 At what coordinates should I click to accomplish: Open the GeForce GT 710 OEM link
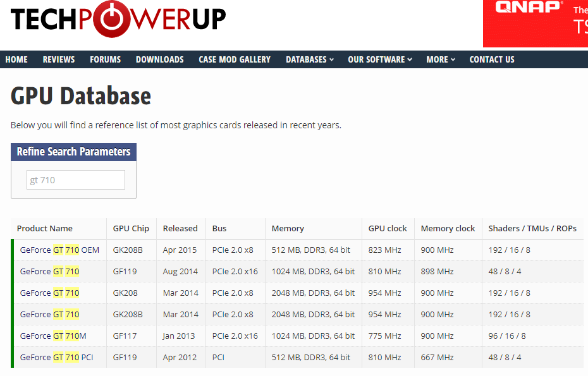point(59,250)
